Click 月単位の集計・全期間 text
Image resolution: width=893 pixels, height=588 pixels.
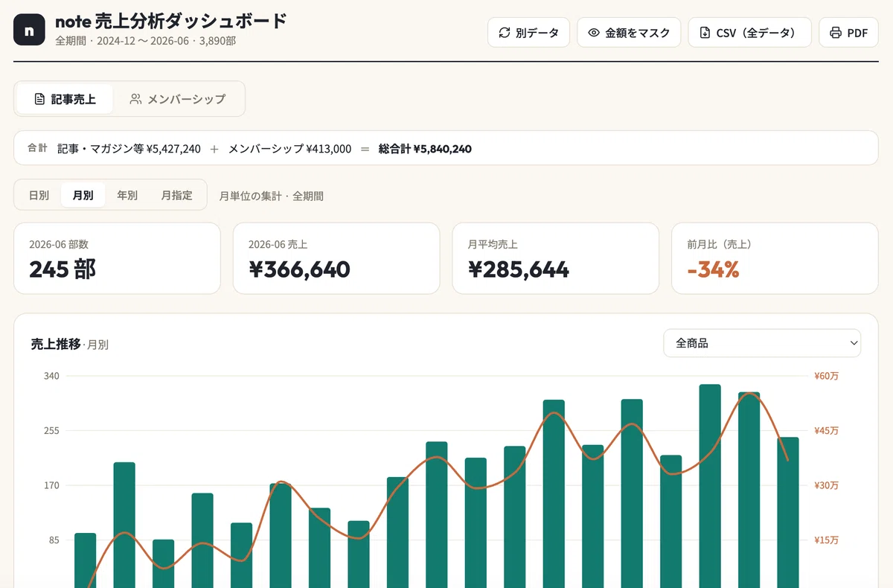272,196
